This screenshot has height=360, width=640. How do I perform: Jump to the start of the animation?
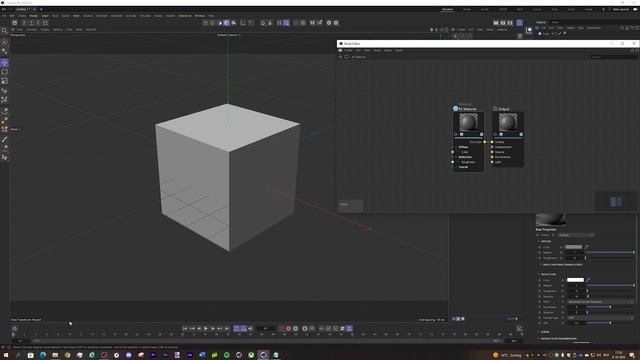tap(185, 329)
